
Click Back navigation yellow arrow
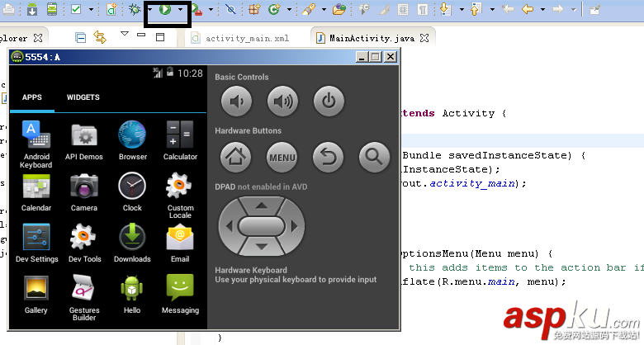pos(528,9)
